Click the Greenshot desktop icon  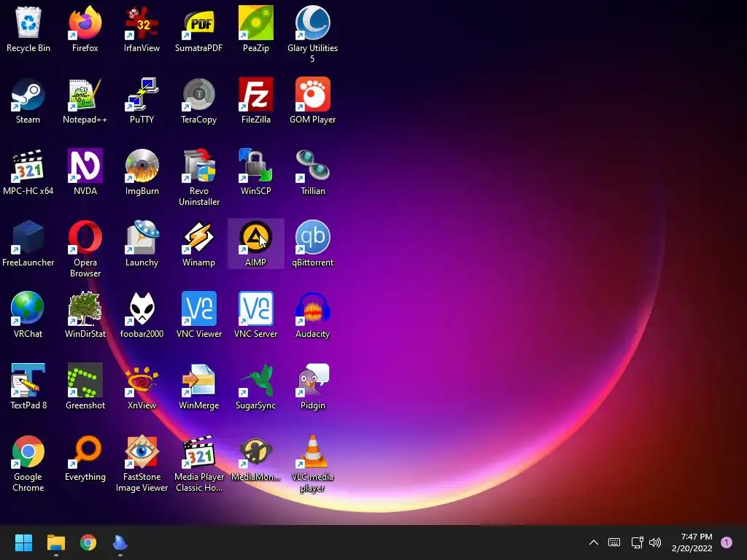click(x=85, y=380)
